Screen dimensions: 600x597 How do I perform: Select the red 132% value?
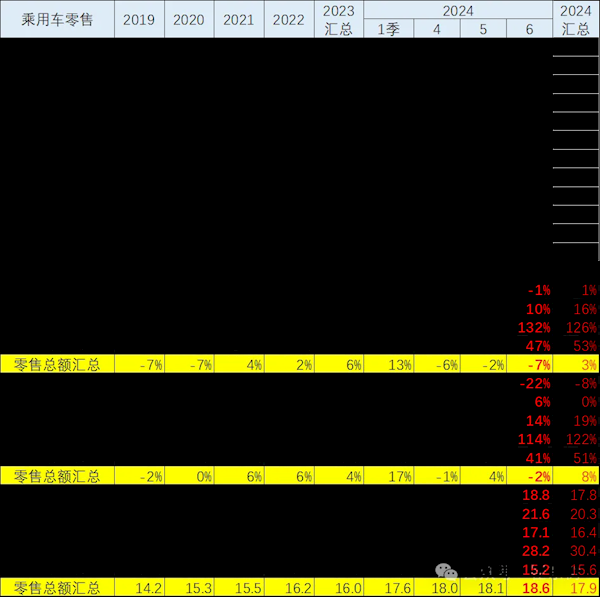click(x=534, y=328)
